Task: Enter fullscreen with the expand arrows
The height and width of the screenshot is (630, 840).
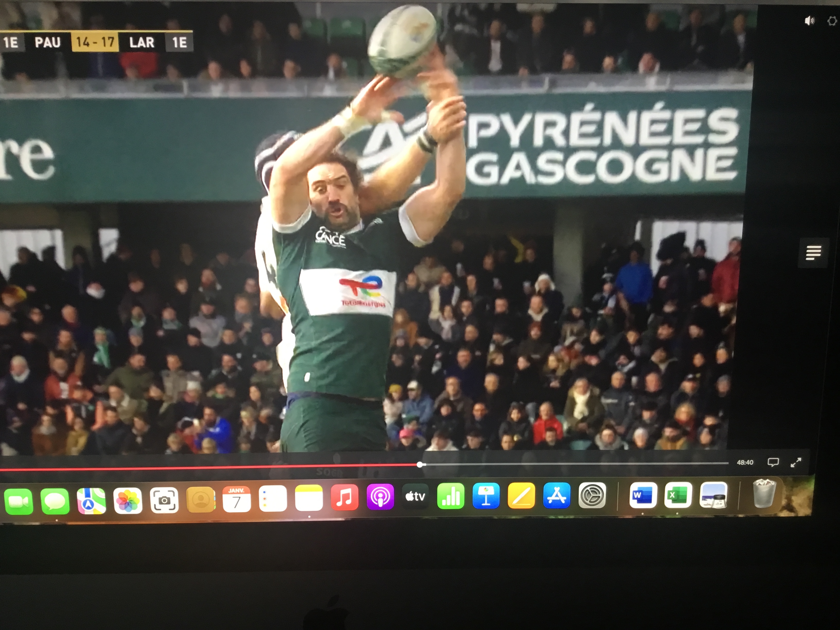Action: 795,462
